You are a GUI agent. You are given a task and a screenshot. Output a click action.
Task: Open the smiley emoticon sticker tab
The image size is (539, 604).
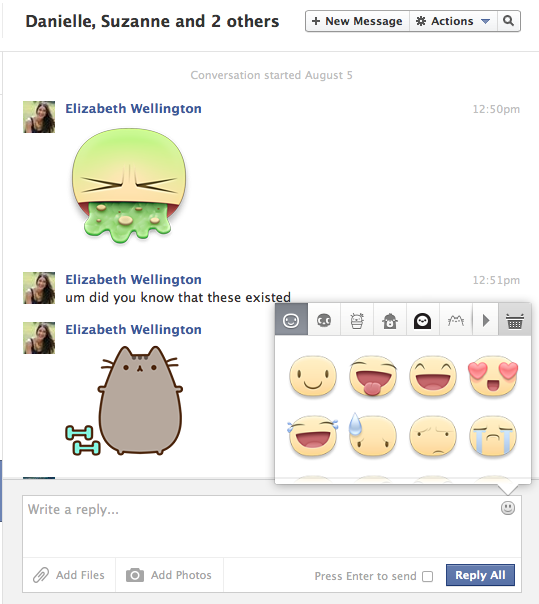tap(291, 320)
